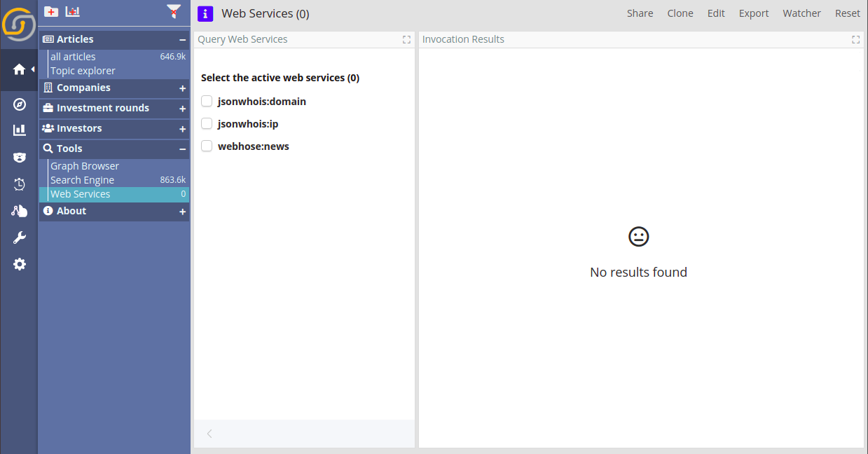Click the remove all filters funnel icon
Screen dimensions: 868x454
point(174,11)
